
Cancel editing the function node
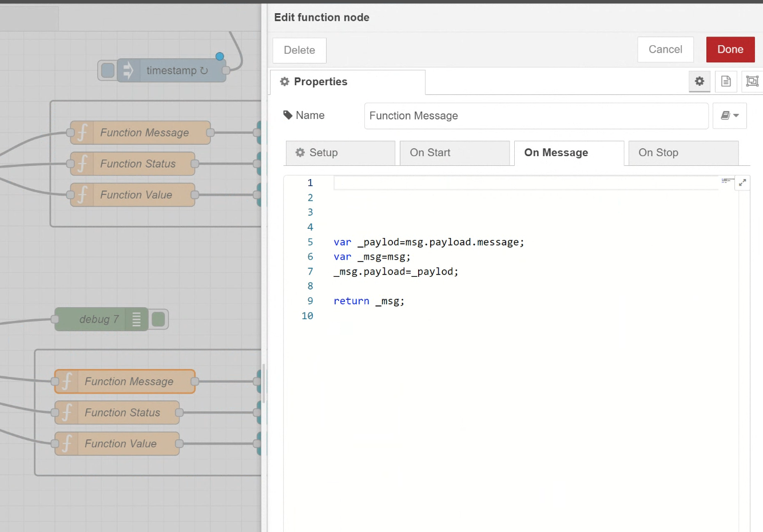[x=665, y=50]
